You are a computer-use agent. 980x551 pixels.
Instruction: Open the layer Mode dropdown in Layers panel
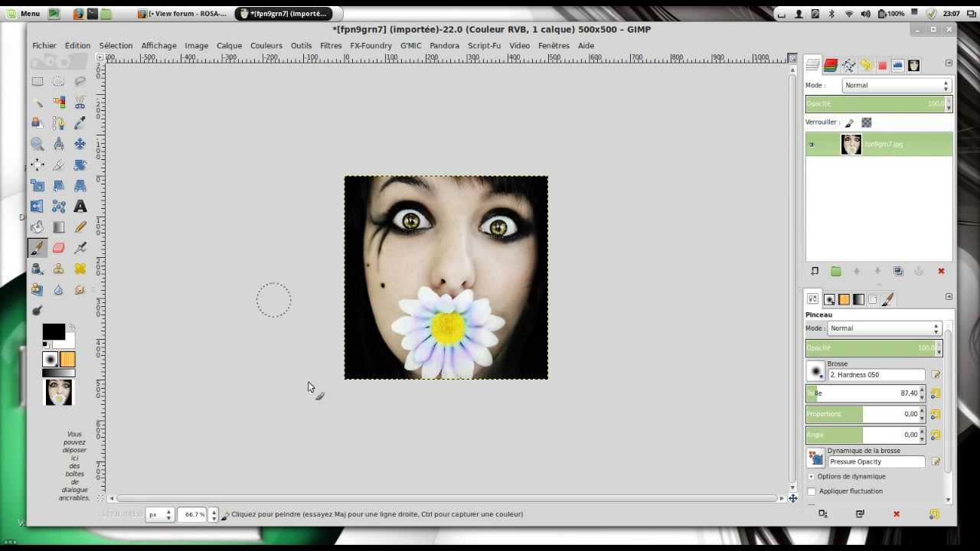(x=897, y=85)
